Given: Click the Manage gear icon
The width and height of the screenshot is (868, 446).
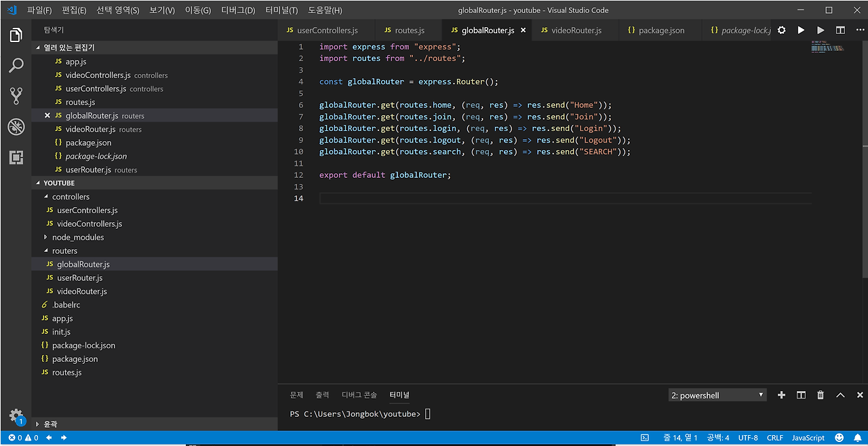Looking at the screenshot, I should [x=16, y=415].
